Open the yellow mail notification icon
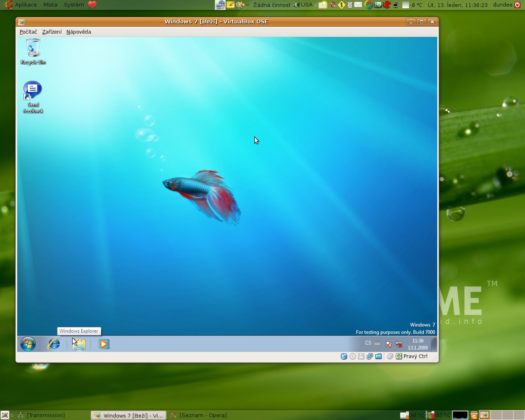 pos(323,5)
